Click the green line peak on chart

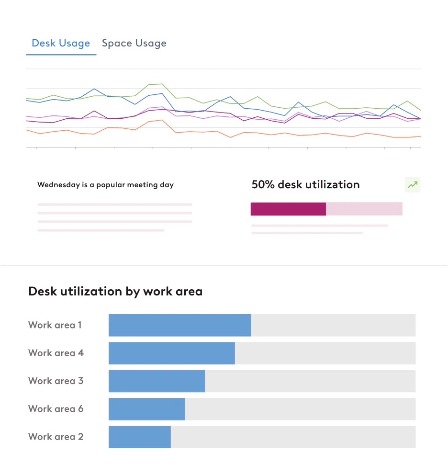(x=161, y=84)
